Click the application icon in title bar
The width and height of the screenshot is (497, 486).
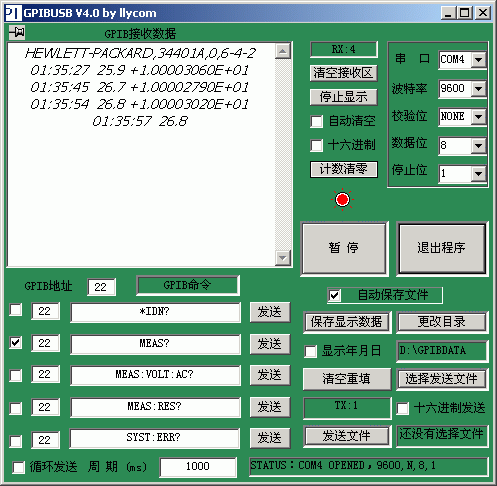tap(13, 13)
